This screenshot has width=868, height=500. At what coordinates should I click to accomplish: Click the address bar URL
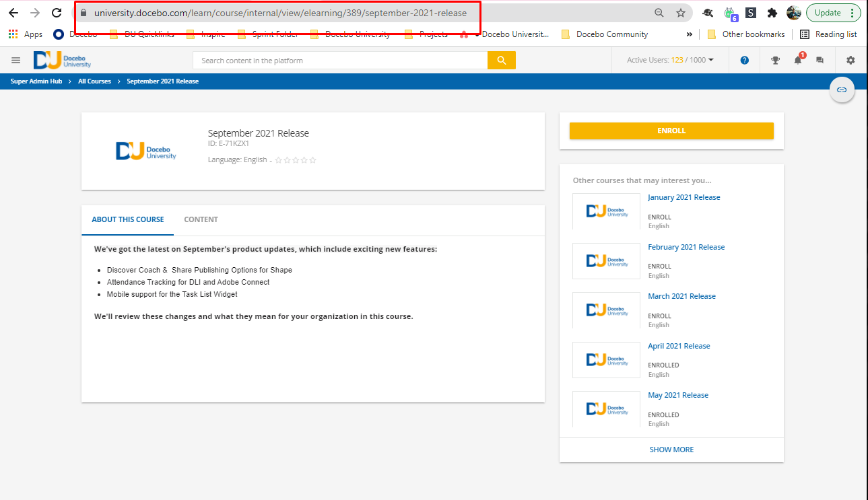tap(280, 13)
